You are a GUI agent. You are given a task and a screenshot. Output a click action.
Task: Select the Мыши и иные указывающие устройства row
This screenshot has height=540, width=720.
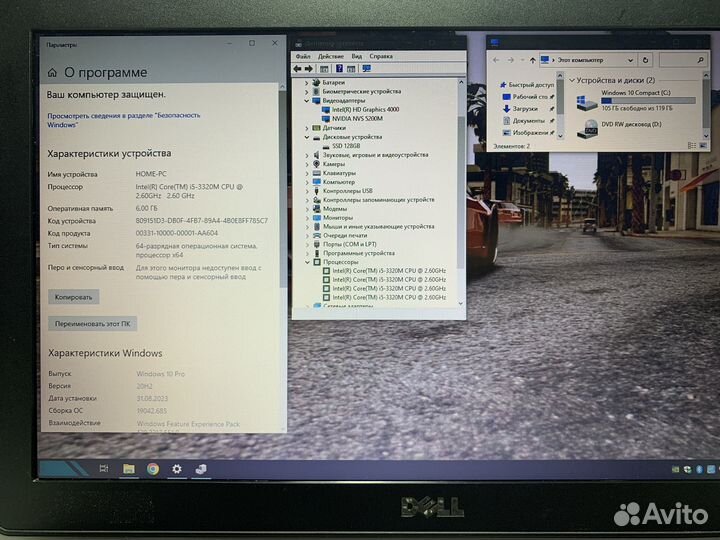(378, 226)
